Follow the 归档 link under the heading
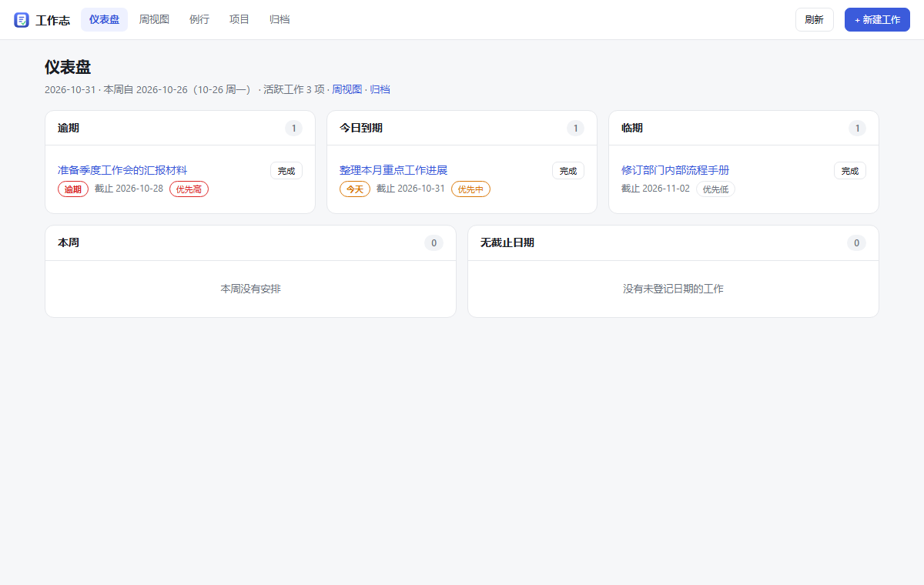The height and width of the screenshot is (585, 924). tap(380, 89)
